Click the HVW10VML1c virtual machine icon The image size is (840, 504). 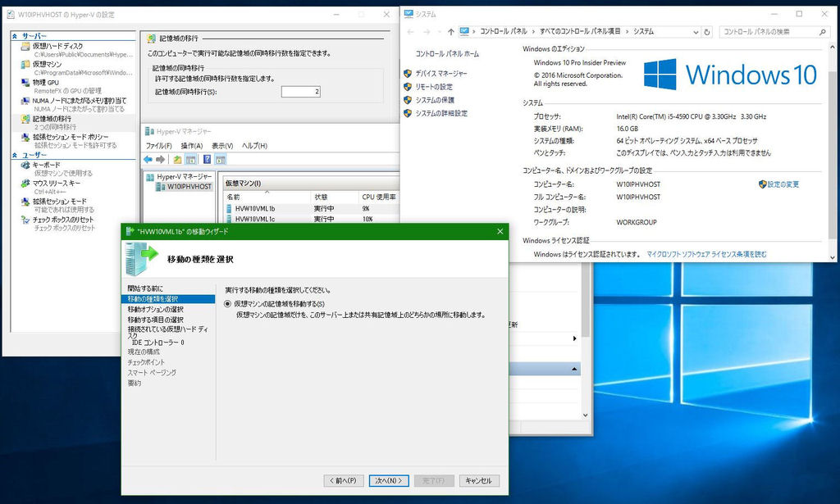click(x=229, y=219)
